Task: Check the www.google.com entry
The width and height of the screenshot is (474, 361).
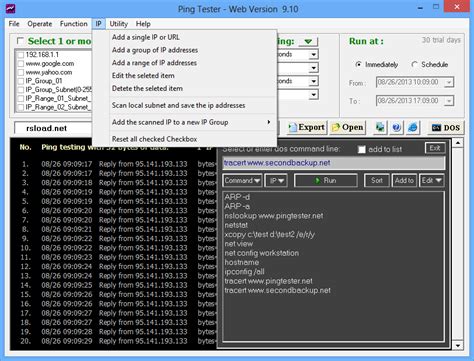Action: (x=21, y=63)
